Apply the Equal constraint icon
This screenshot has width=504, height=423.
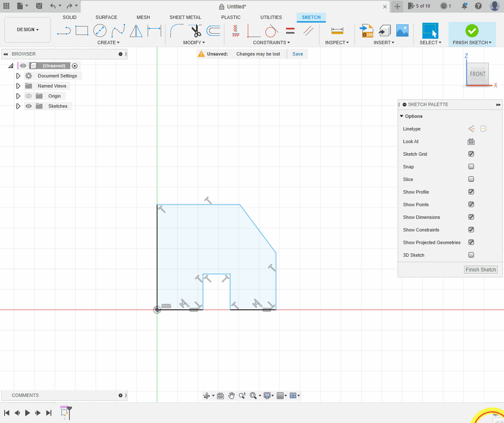[x=290, y=31]
